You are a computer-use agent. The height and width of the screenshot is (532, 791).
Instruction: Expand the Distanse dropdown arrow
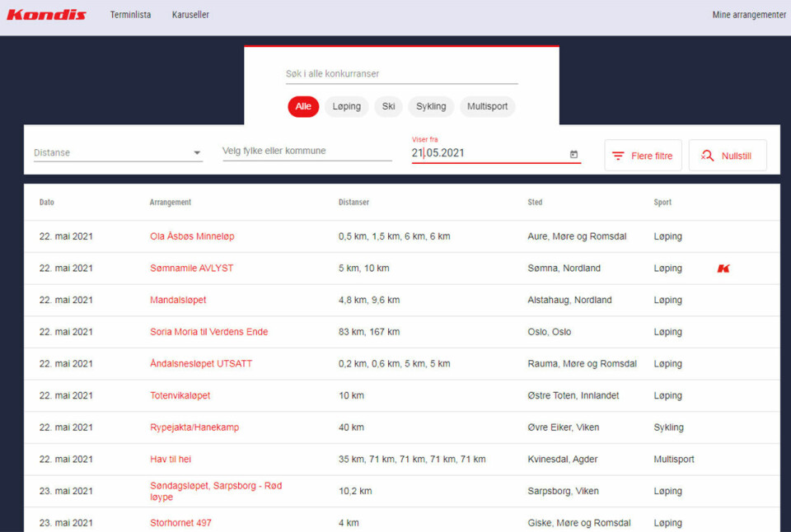pyautogui.click(x=197, y=153)
